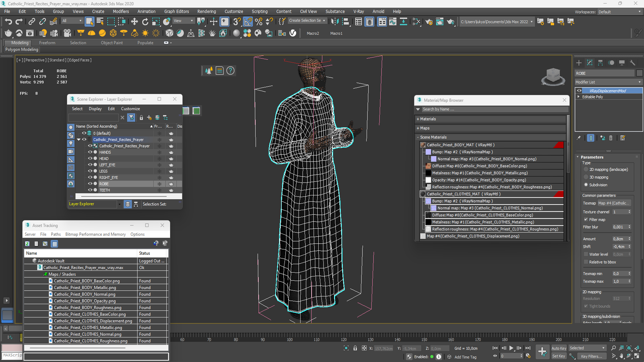
Task: Enable the Relative to bbox checkbox
Action: (x=586, y=262)
